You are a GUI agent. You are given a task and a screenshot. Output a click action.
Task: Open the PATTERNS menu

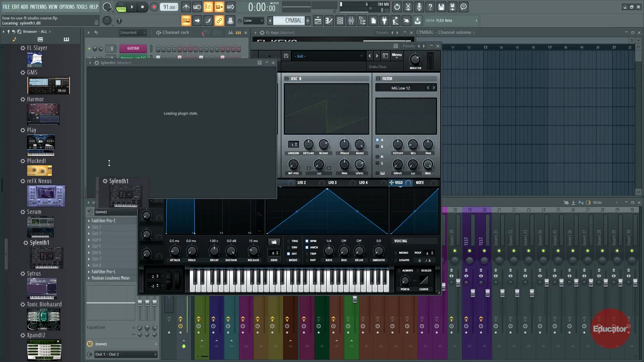[38, 7]
